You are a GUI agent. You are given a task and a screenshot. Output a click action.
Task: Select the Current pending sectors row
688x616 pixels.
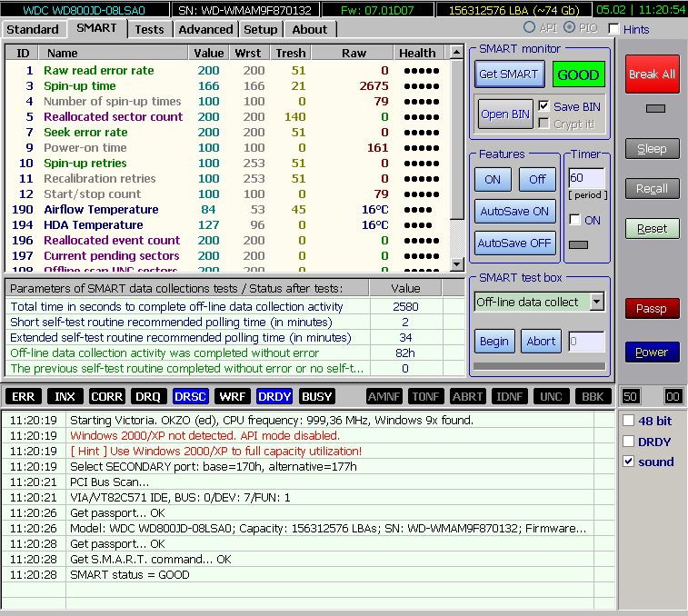[x=228, y=256]
